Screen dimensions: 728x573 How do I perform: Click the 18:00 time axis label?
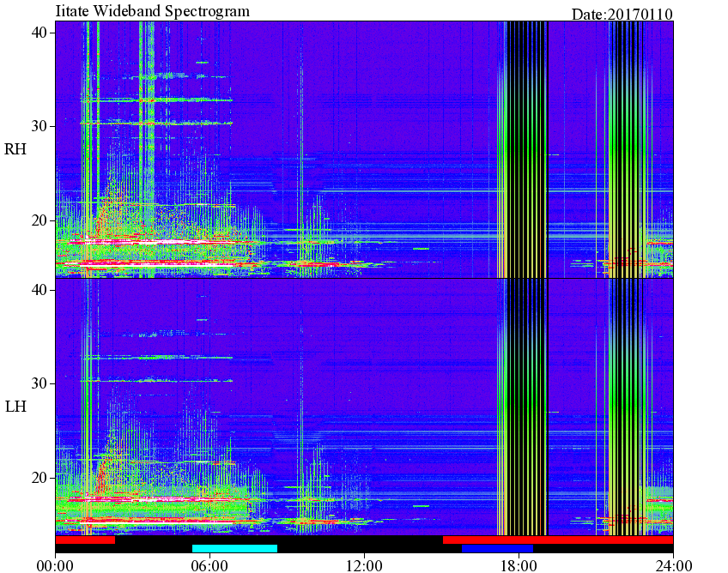pos(519,565)
